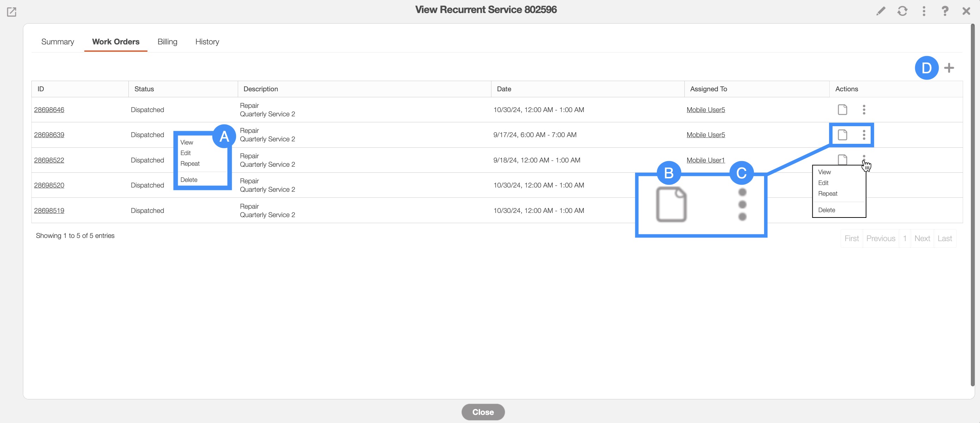The image size is (980, 423).
Task: Click document icon for work order 28698639
Action: (x=842, y=135)
